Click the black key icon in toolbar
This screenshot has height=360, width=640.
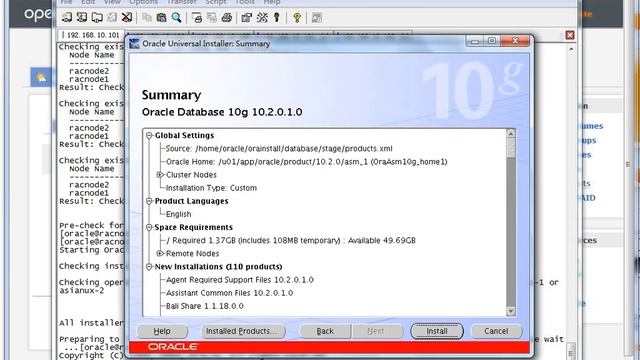(277, 17)
